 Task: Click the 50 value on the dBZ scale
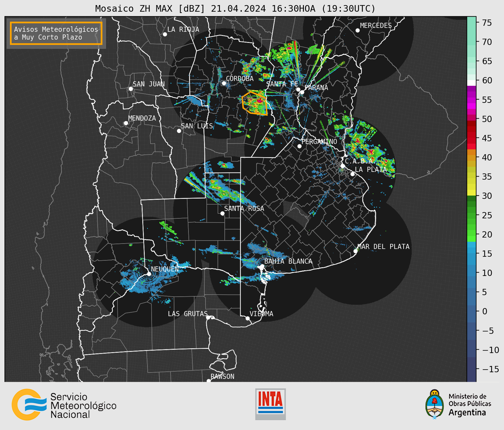point(487,119)
